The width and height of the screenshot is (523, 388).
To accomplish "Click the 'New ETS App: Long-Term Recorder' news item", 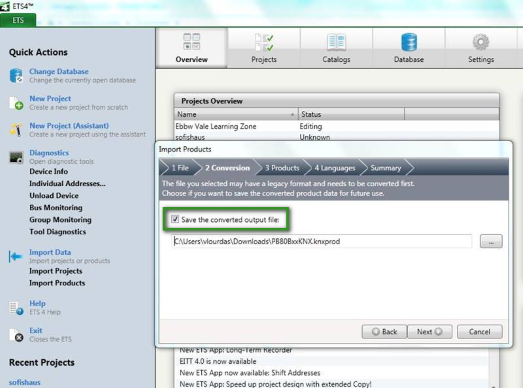I will tap(236, 350).
